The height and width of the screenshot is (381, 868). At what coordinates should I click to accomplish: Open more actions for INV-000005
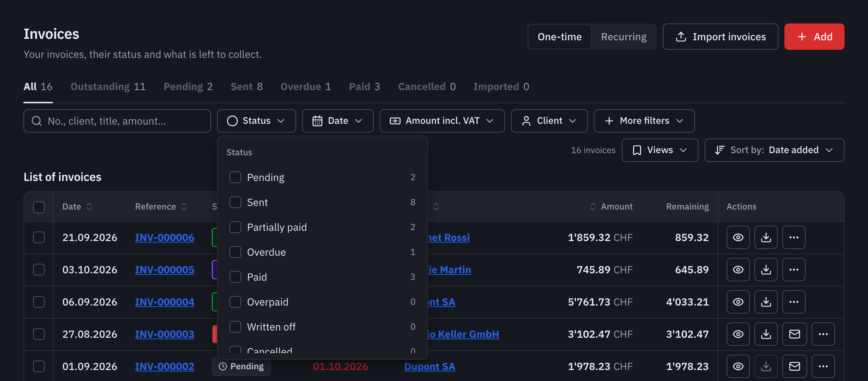tap(794, 270)
